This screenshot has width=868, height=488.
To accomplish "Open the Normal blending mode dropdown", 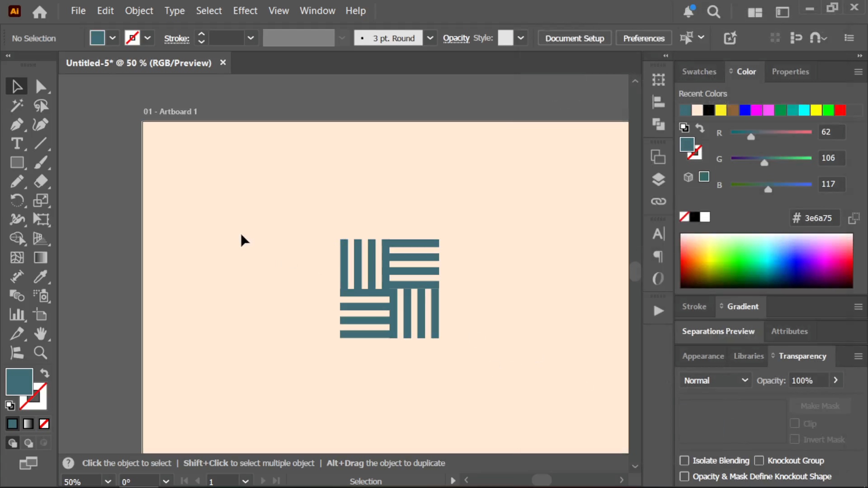I will (x=715, y=380).
